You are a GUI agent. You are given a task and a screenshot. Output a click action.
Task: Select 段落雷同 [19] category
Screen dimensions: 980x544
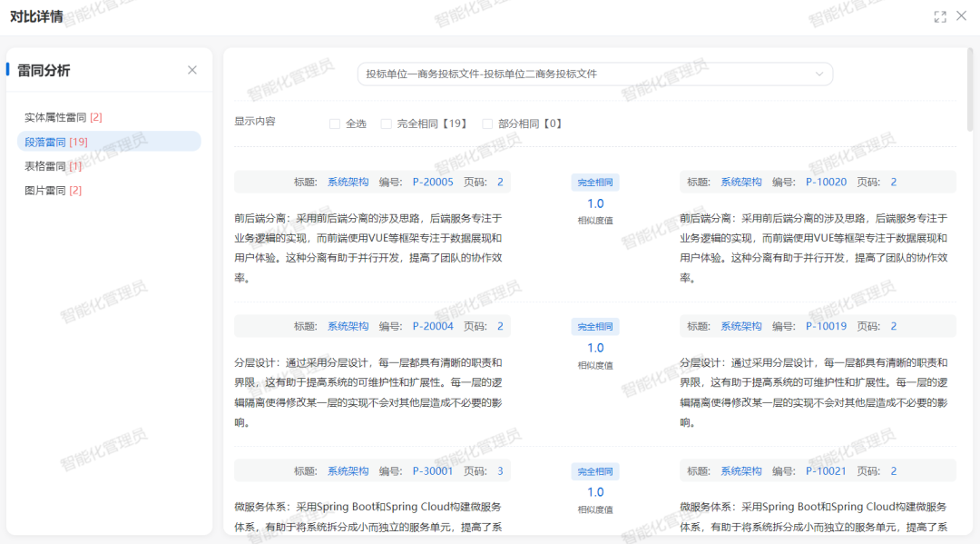[56, 142]
